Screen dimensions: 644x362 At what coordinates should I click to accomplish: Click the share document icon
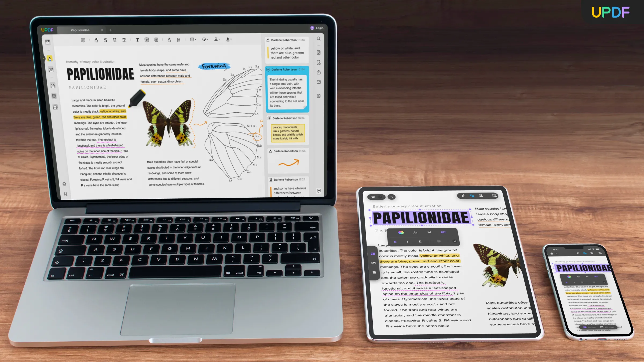(x=319, y=72)
